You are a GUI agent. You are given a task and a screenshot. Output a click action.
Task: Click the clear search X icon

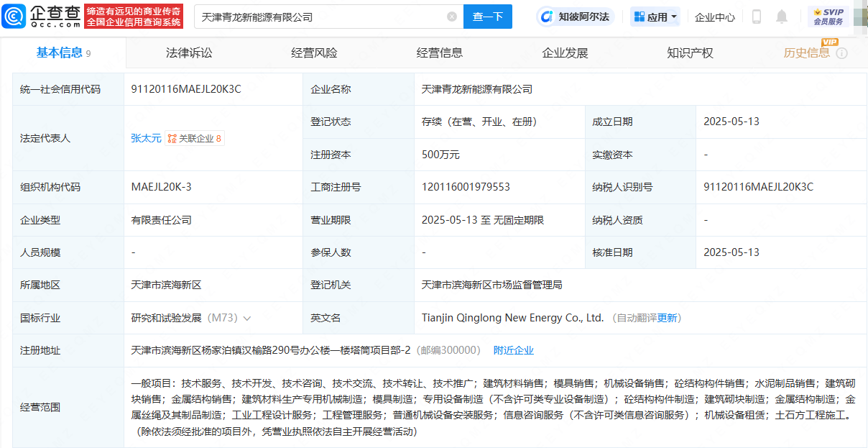451,16
